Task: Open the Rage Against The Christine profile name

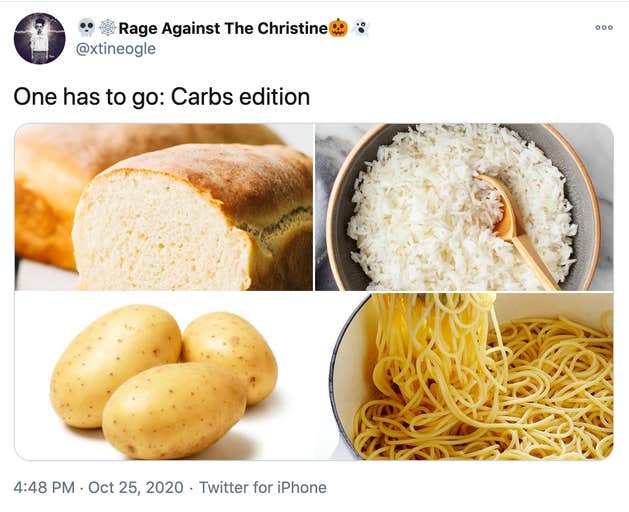Action: [223, 28]
